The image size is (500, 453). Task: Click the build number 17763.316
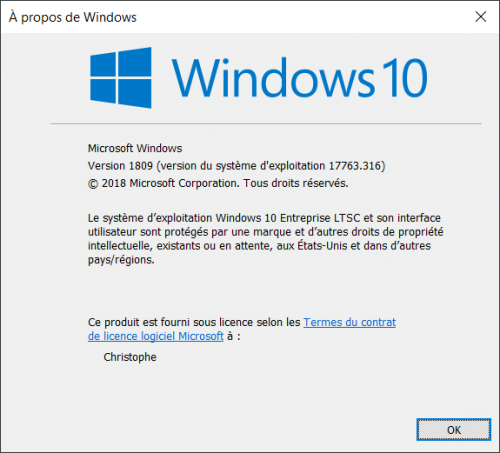click(x=355, y=166)
